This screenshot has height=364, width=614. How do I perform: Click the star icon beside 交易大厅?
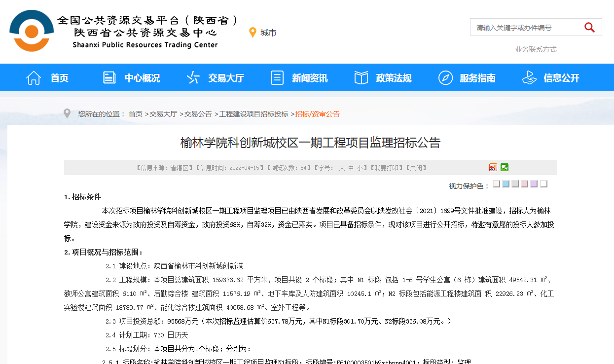(x=193, y=78)
